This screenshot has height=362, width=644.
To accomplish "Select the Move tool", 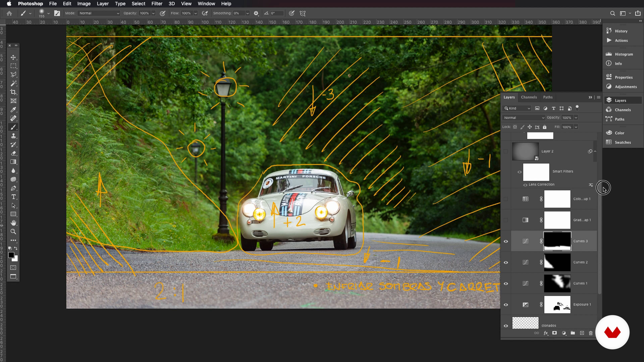I will coord(13,57).
